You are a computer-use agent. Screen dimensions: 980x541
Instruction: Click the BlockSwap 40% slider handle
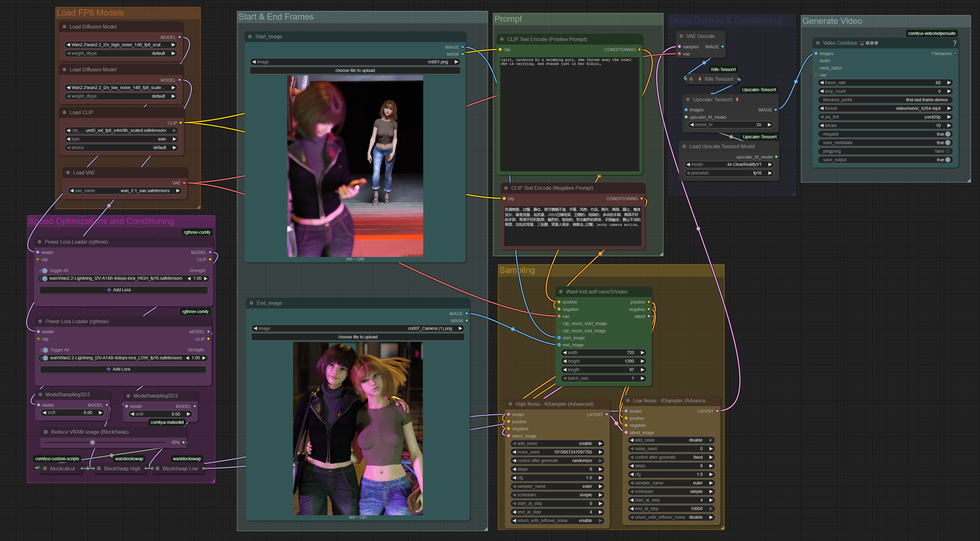click(92, 442)
